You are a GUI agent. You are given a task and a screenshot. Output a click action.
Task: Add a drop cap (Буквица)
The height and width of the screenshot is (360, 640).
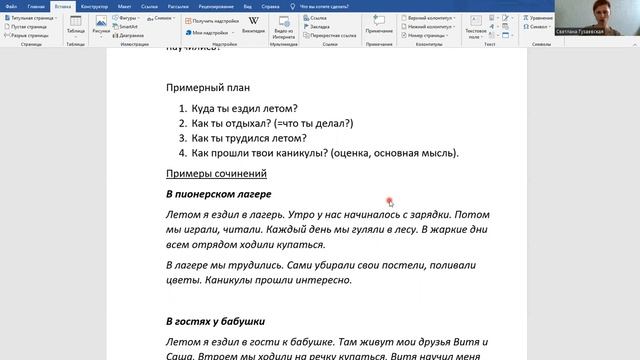493,36
